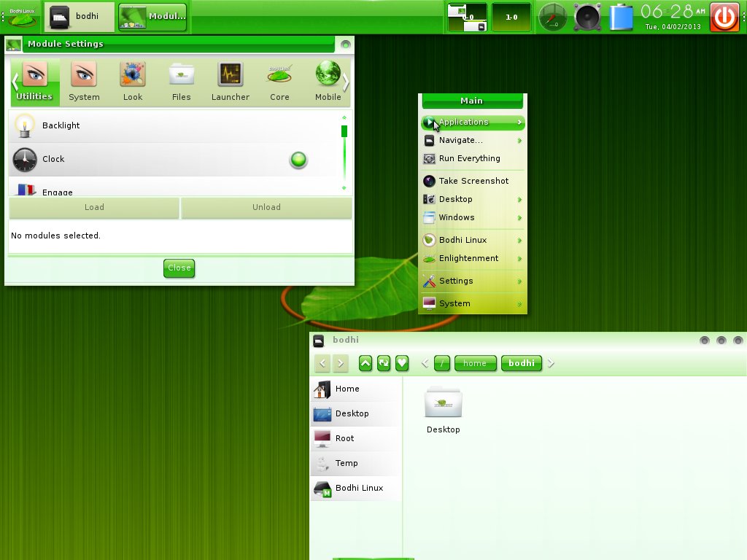Open Desktop in file manager sidebar

click(x=356, y=414)
